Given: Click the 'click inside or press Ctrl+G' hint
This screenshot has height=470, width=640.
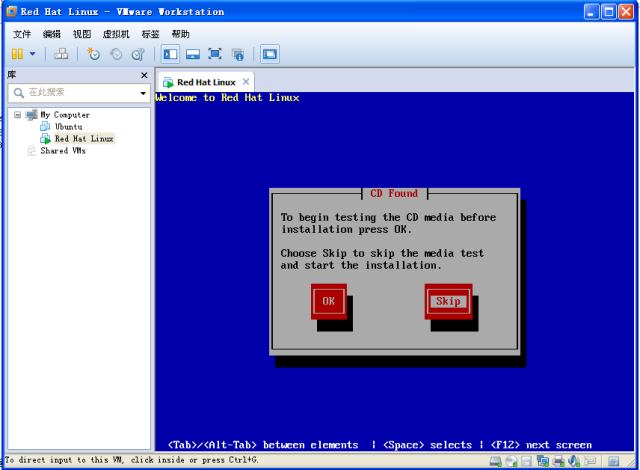Looking at the screenshot, I should pyautogui.click(x=194, y=460).
